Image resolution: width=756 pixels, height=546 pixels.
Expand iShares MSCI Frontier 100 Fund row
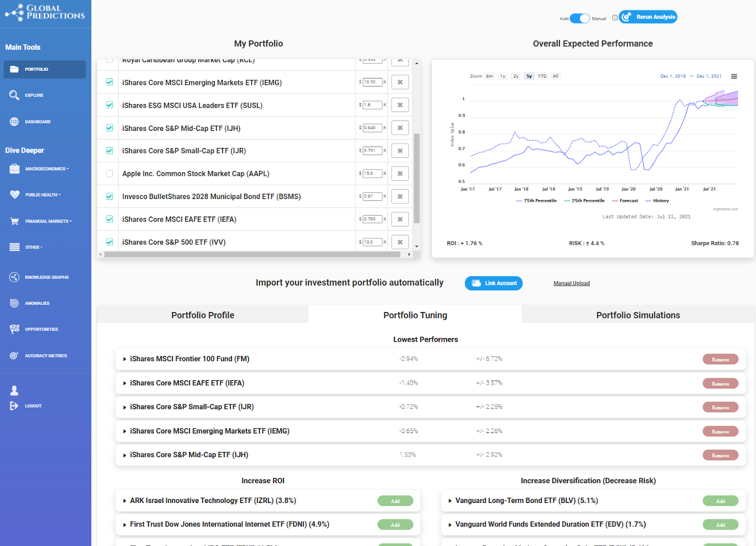[x=125, y=359]
